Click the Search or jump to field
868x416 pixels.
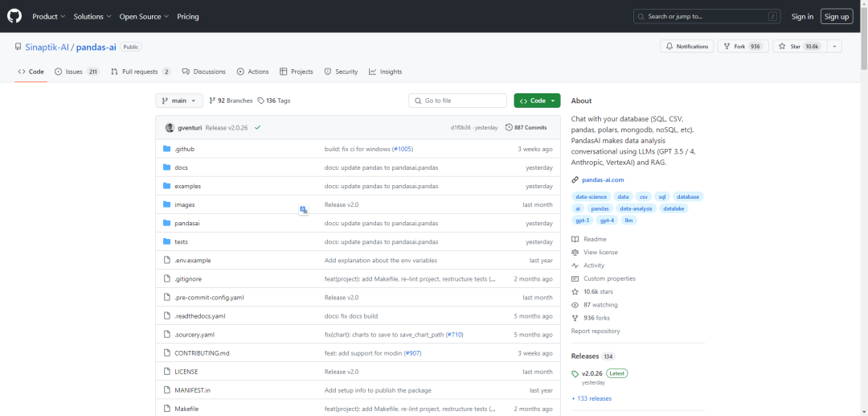(x=706, y=17)
